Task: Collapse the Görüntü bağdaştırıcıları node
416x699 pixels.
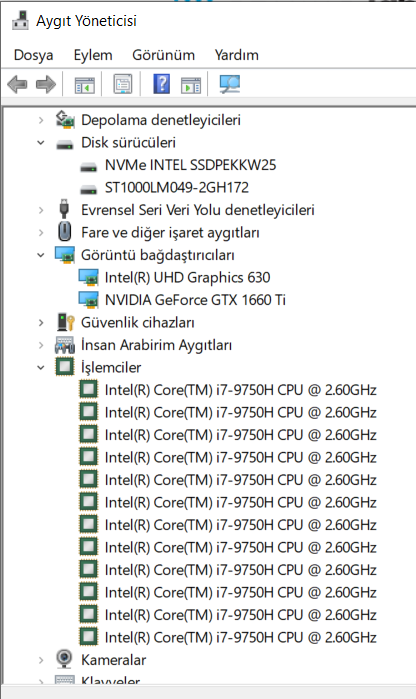Action: [x=41, y=255]
